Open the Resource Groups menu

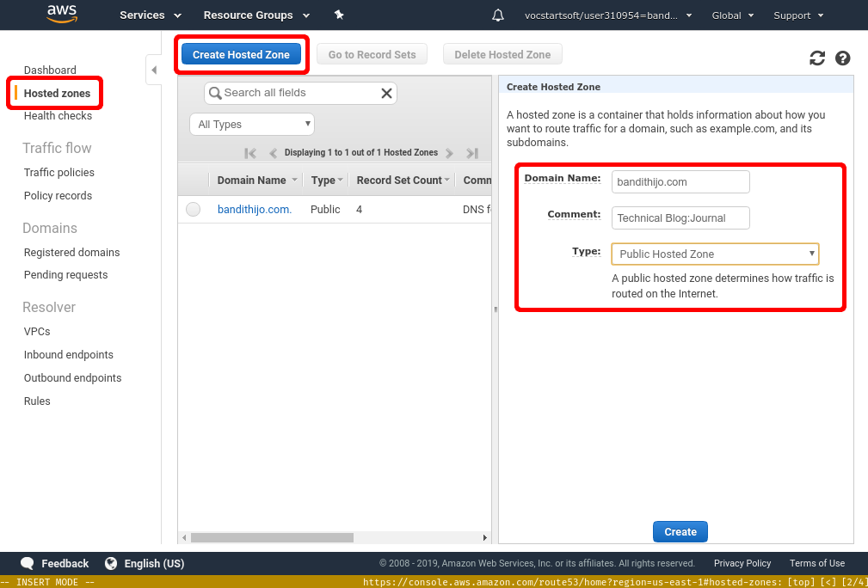256,15
